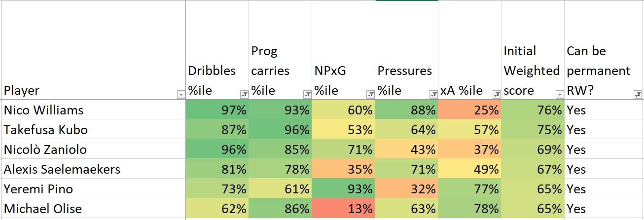Select the Yeremi Pino cell
Viewport: 644px width, 220px height.
click(x=93, y=188)
